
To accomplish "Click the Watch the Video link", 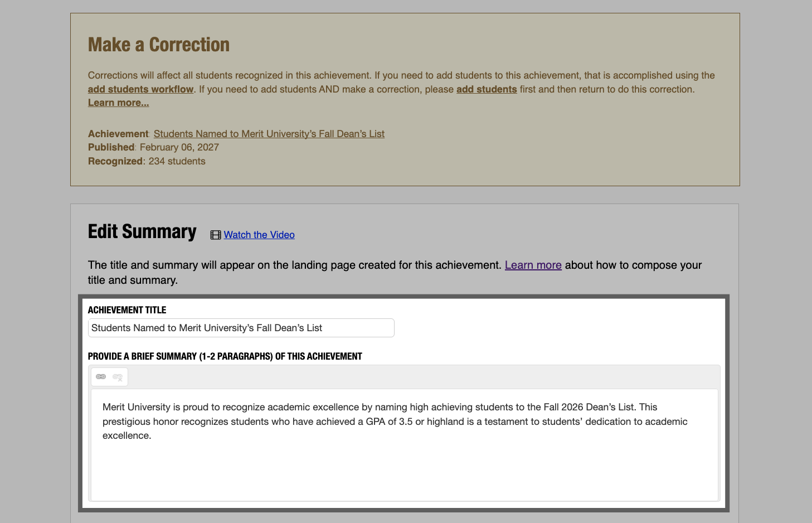I will 259,235.
